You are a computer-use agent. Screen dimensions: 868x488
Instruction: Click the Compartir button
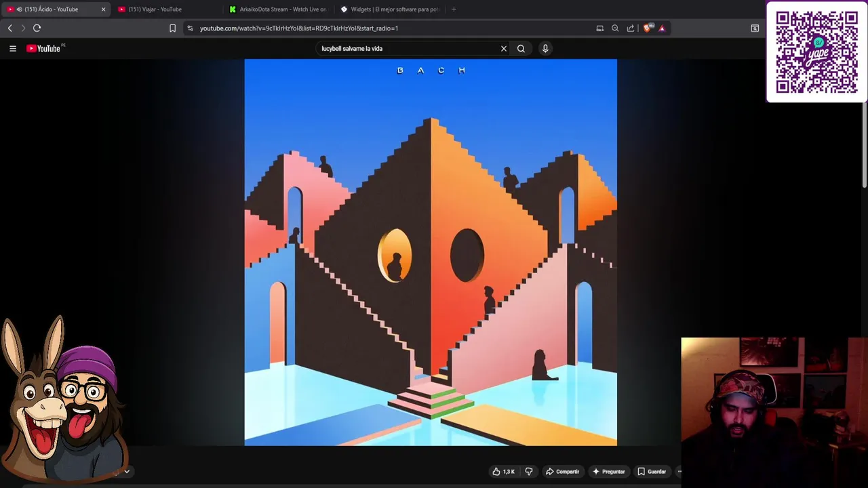(x=563, y=472)
